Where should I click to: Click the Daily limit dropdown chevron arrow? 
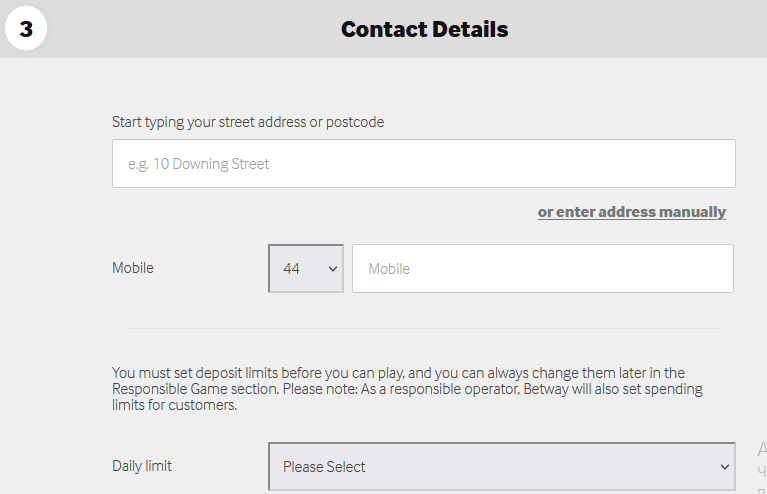tap(725, 467)
